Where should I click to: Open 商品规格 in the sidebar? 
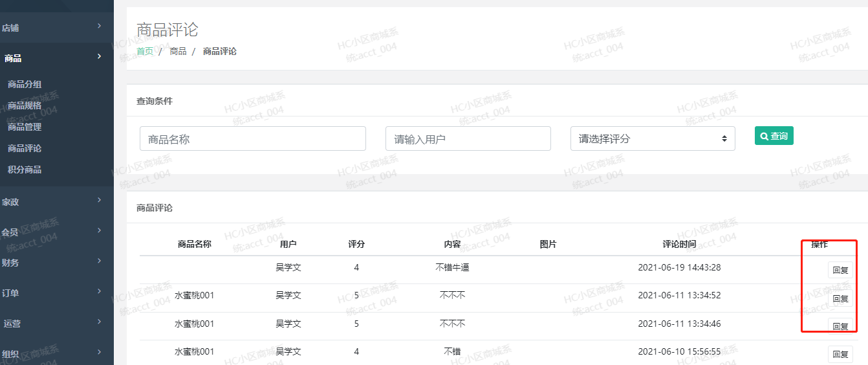tap(25, 105)
